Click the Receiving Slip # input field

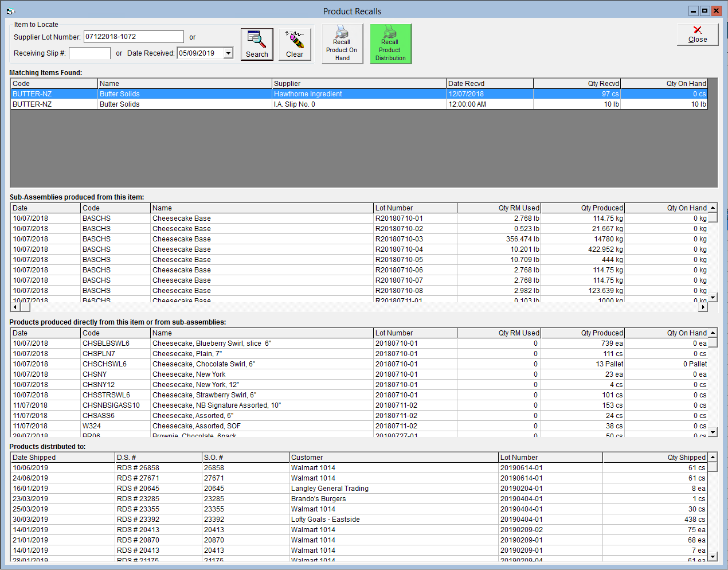coord(89,53)
